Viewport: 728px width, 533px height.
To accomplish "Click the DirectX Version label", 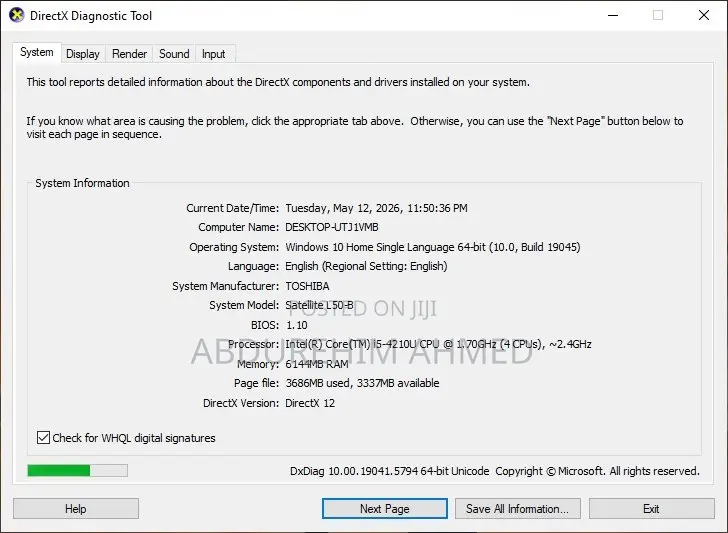I will tap(241, 403).
